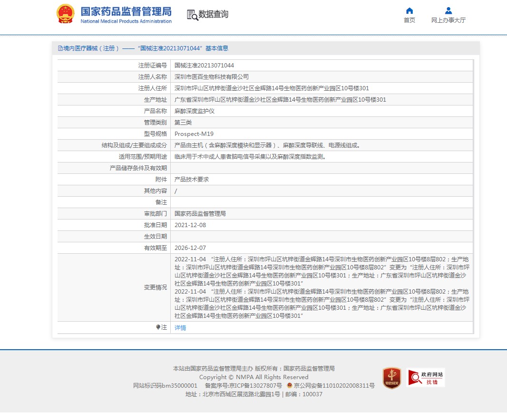Image resolution: width=507 pixels, height=420 pixels.
Task: Click the national emblem logo icon
Action: click(65, 14)
